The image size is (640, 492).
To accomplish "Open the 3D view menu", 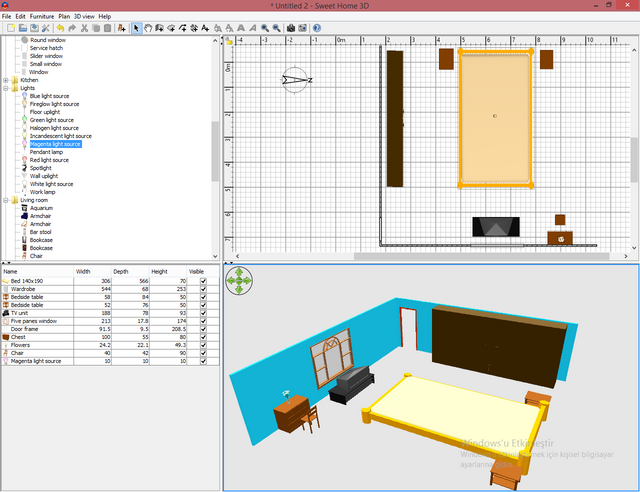I will pyautogui.click(x=84, y=16).
